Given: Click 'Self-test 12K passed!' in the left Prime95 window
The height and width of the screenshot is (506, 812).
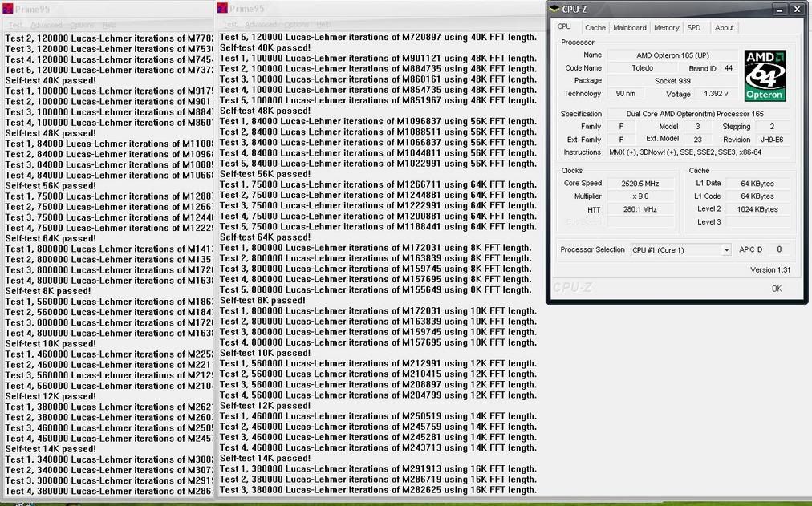Looking at the screenshot, I should tap(51, 396).
